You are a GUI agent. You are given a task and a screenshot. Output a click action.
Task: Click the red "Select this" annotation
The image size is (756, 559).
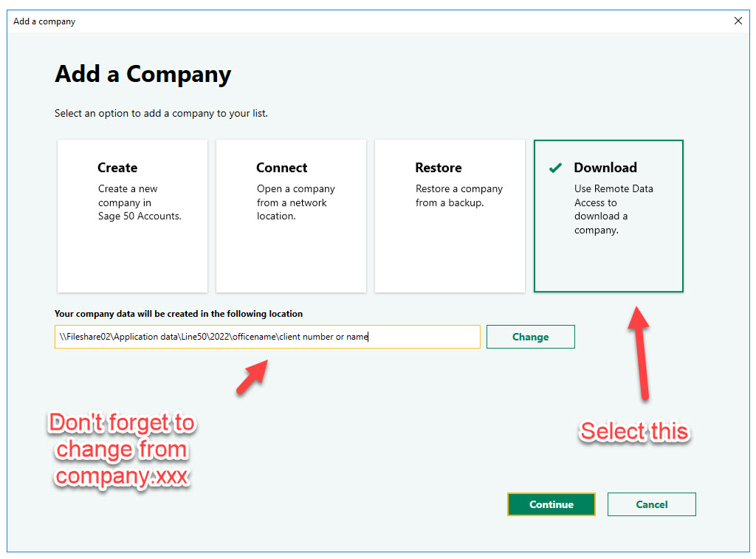[634, 431]
